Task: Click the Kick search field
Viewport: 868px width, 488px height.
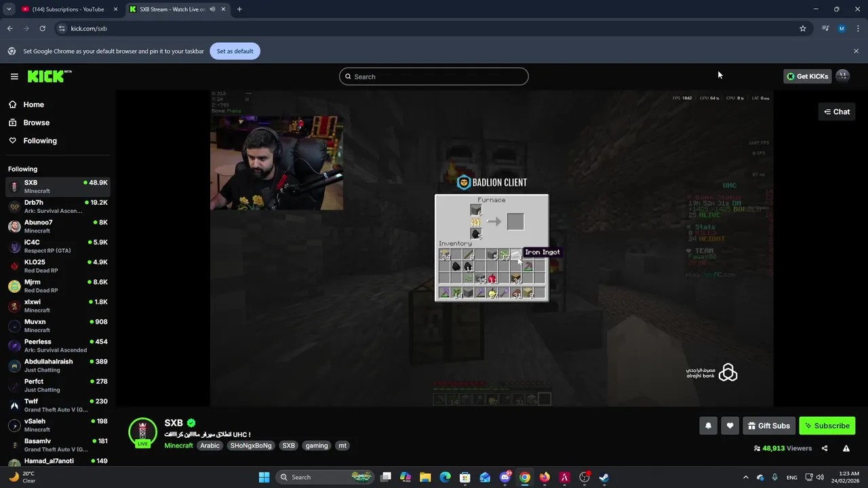Action: coord(434,77)
